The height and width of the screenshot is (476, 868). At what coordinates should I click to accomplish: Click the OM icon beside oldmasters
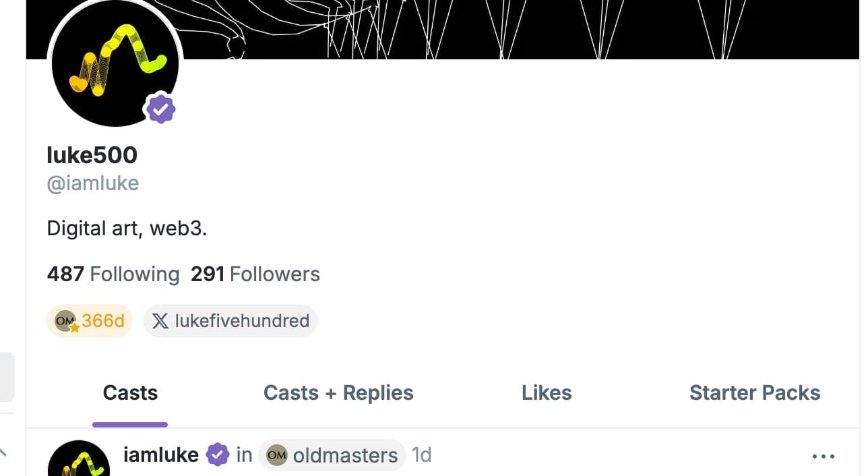pos(277,456)
